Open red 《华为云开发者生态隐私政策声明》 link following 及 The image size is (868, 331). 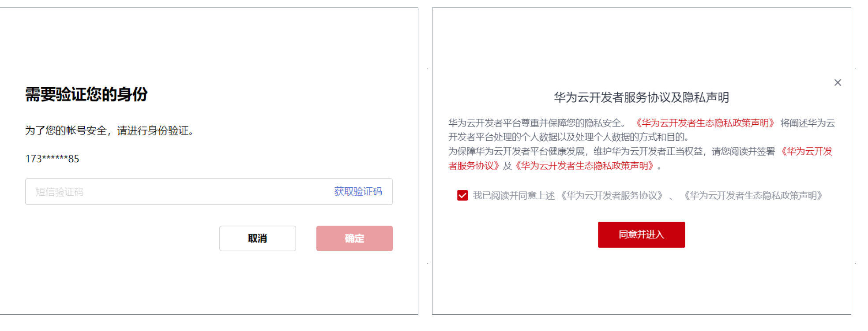pyautogui.click(x=584, y=166)
